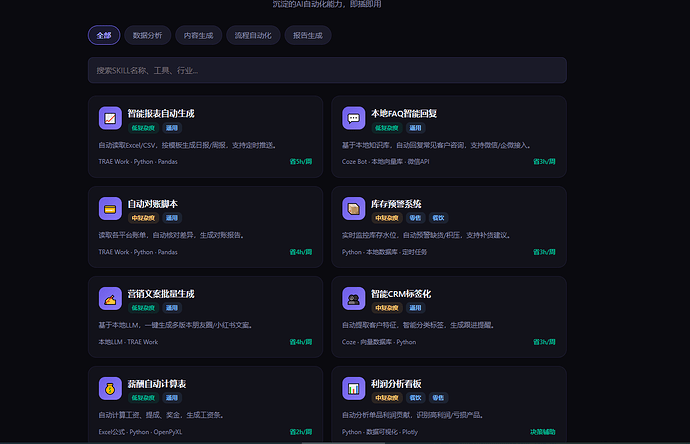Click 中复杂度 tag on 库存预警系统 card
This screenshot has height=444, width=690.
(387, 218)
